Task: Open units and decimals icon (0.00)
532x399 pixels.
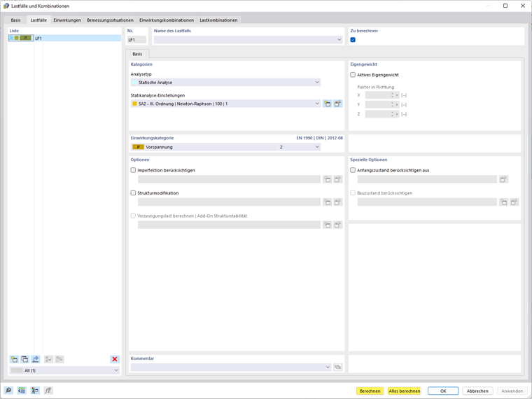Action: 22,391
